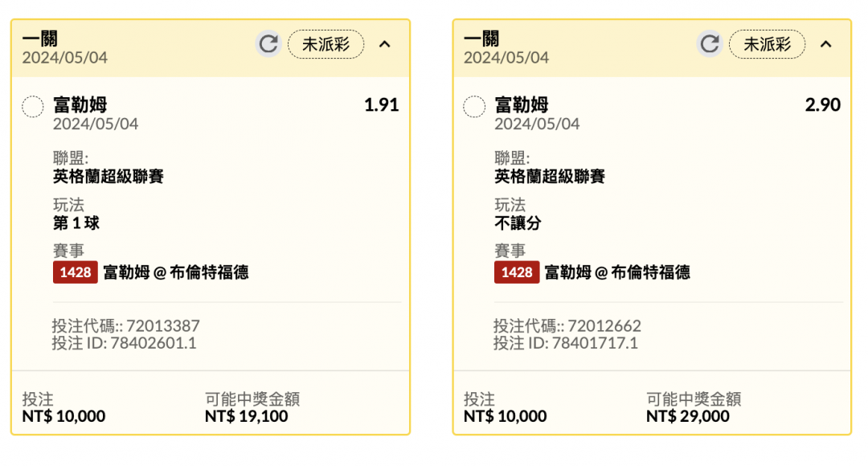Select the radio circle beside 富勒姆 at 1.91

pyautogui.click(x=33, y=106)
